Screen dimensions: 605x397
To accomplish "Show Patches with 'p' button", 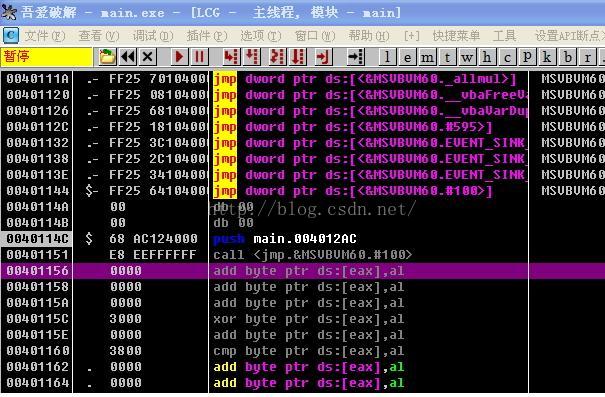I will pyautogui.click(x=527, y=57).
